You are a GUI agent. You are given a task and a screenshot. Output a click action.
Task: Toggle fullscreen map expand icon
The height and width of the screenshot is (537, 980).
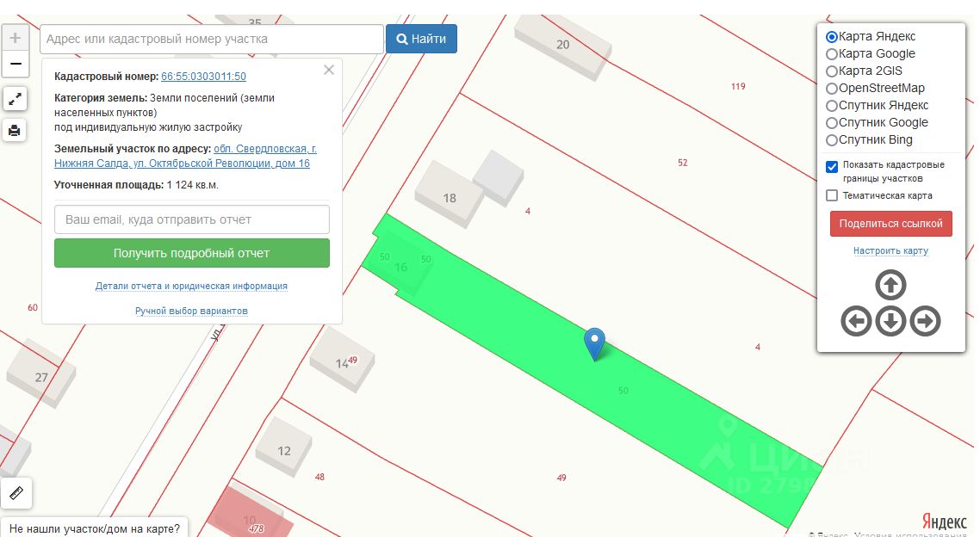click(15, 99)
